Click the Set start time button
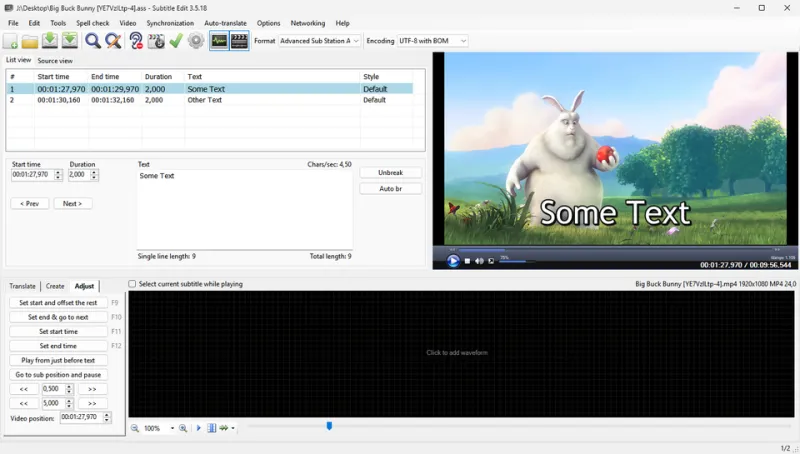The image size is (800, 454). [x=58, y=331]
